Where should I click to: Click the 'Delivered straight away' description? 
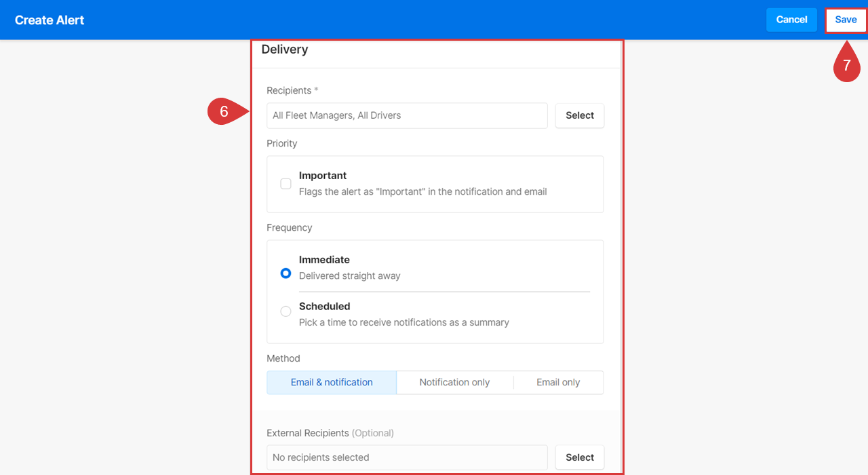coord(350,275)
